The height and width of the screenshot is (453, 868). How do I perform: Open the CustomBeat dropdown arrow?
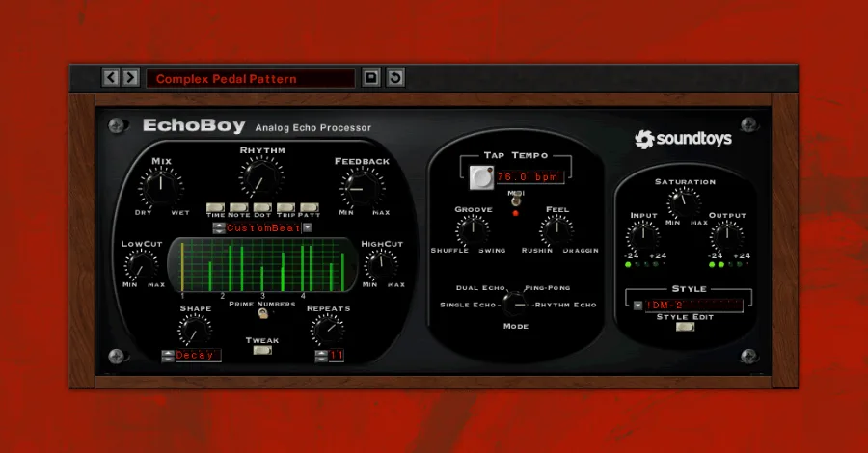tap(308, 227)
